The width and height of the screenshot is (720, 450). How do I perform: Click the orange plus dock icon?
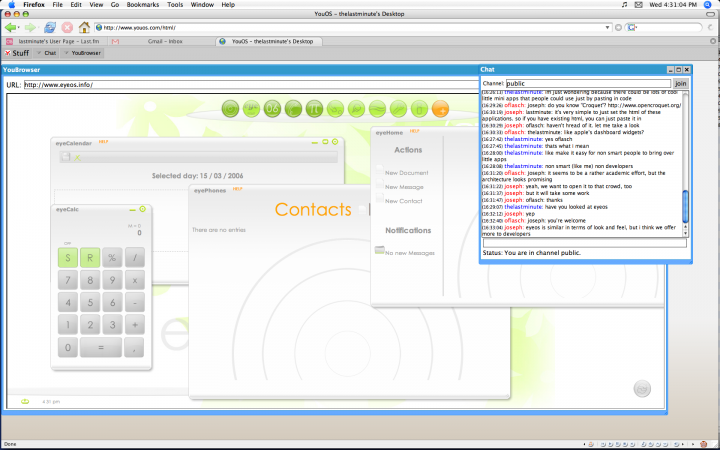(440, 109)
